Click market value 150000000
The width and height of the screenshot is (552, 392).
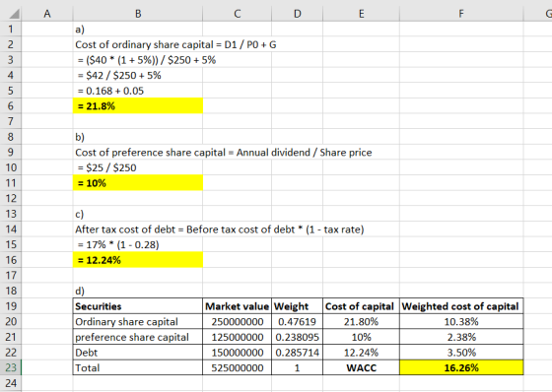click(238, 353)
